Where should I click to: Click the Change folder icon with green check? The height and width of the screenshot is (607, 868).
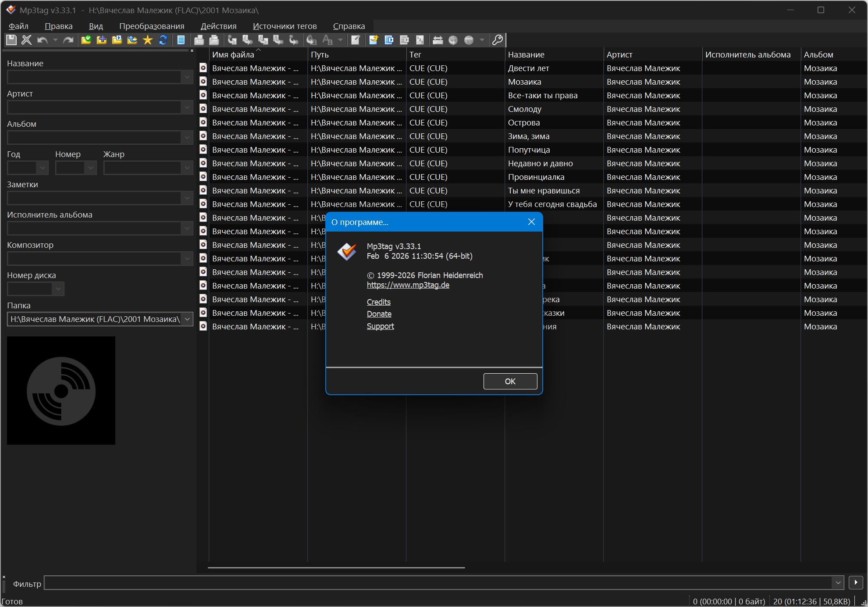pyautogui.click(x=86, y=40)
